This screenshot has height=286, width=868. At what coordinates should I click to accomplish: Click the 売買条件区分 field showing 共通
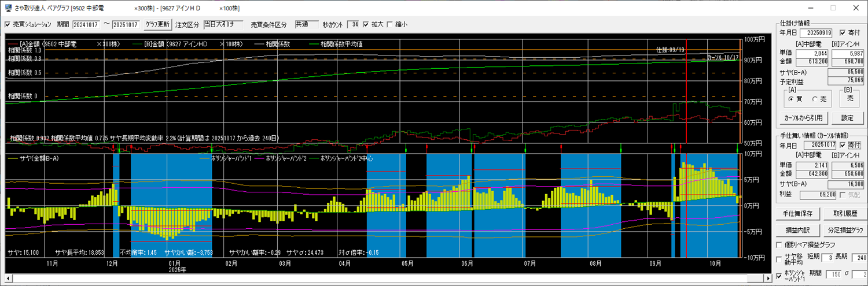(x=306, y=25)
